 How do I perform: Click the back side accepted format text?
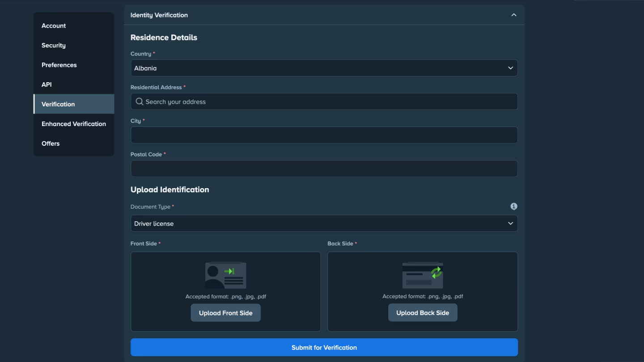click(x=423, y=296)
